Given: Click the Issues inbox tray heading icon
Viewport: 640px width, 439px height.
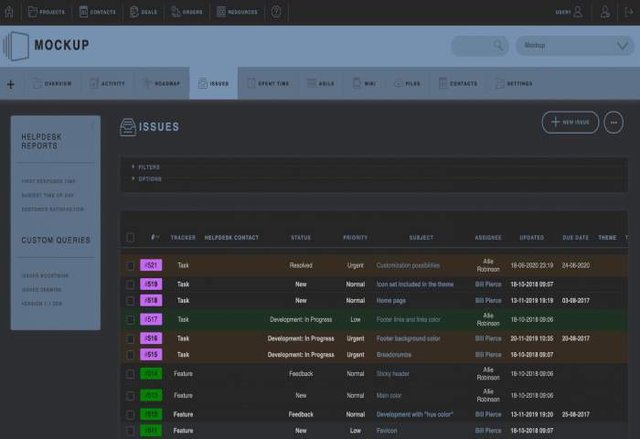Looking at the screenshot, I should (x=128, y=127).
